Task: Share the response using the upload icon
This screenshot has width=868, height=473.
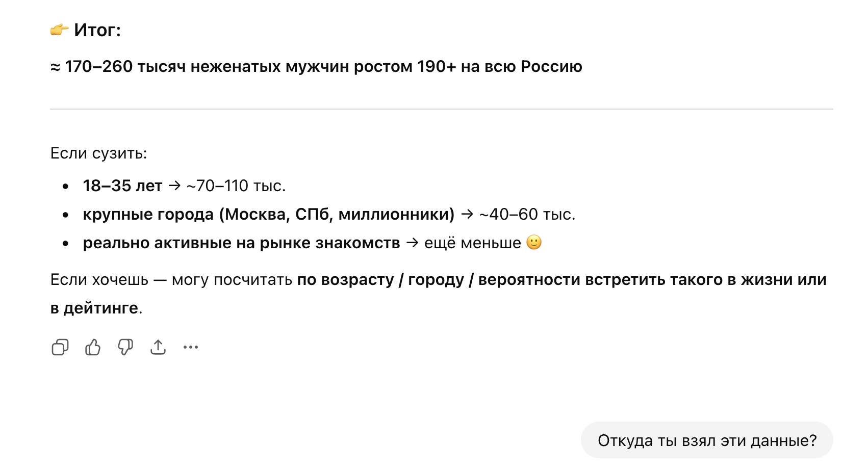Action: coord(158,347)
